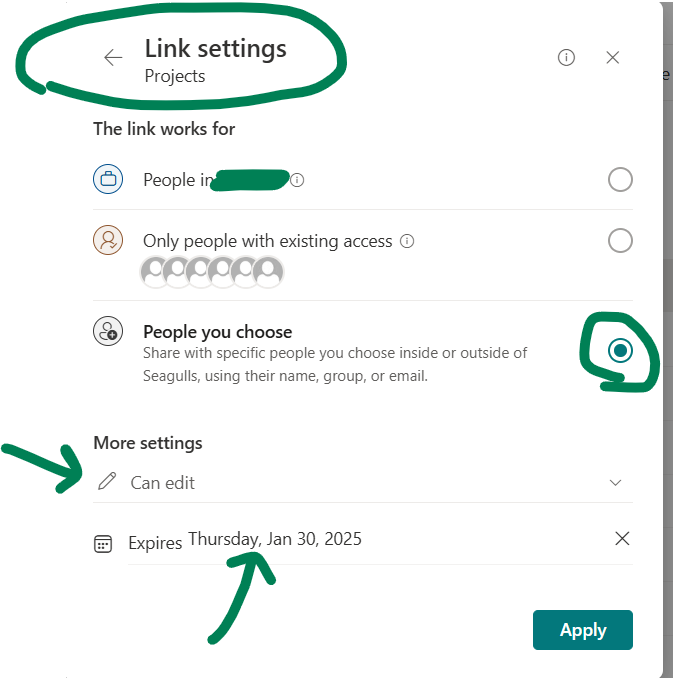Select the People you choose radio button
Screen dimensions: 673x678
pyautogui.click(x=620, y=350)
